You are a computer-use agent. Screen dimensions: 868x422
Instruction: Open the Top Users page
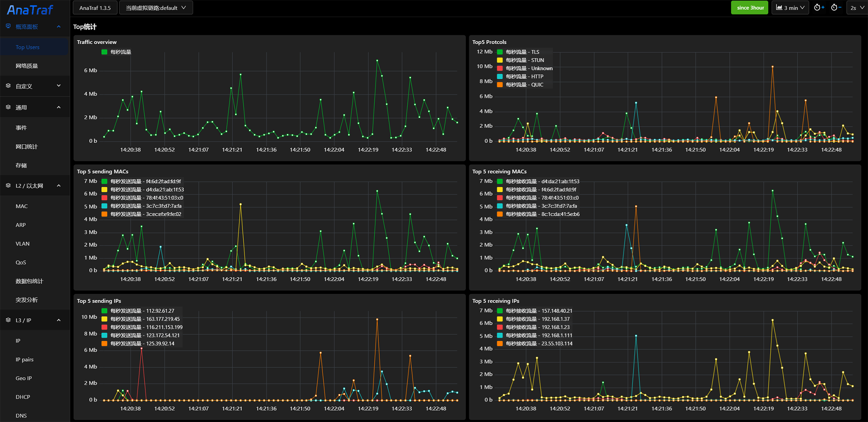[35, 47]
